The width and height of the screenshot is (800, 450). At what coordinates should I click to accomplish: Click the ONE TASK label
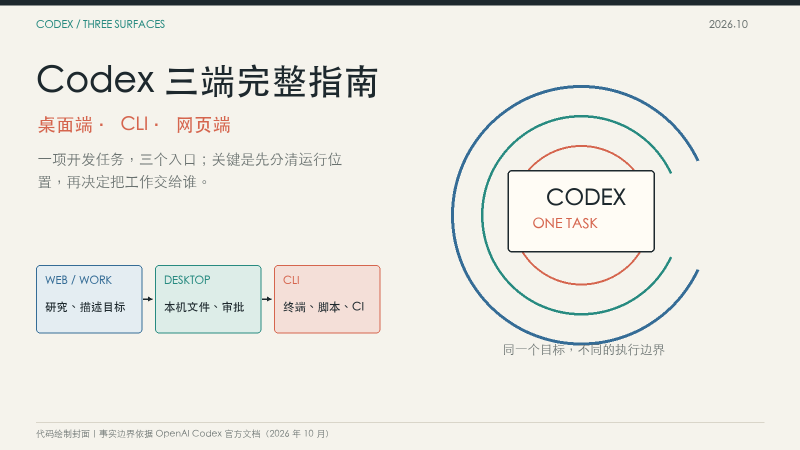pyautogui.click(x=565, y=223)
